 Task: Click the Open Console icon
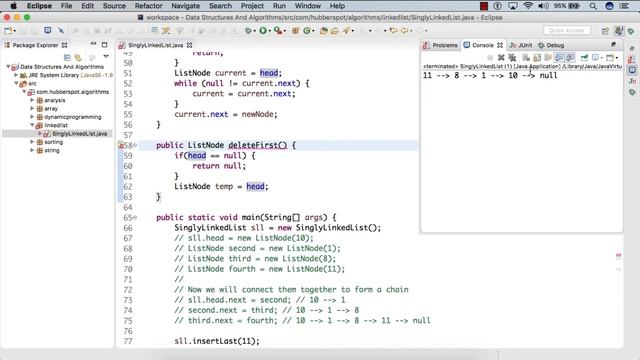tap(610, 58)
